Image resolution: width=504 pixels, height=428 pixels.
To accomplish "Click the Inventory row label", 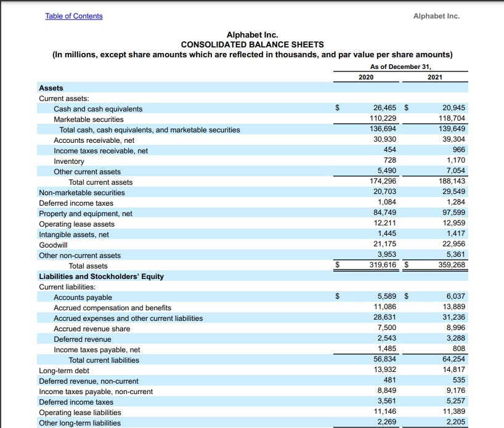I will pyautogui.click(x=69, y=161).
